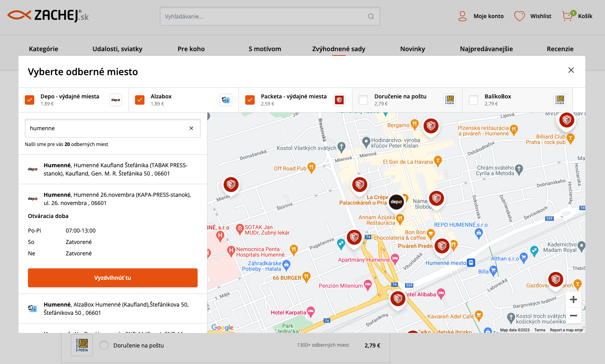Image resolution: width=605 pixels, height=364 pixels.
Task: Open the Wishlist heart icon
Action: coord(520,16)
